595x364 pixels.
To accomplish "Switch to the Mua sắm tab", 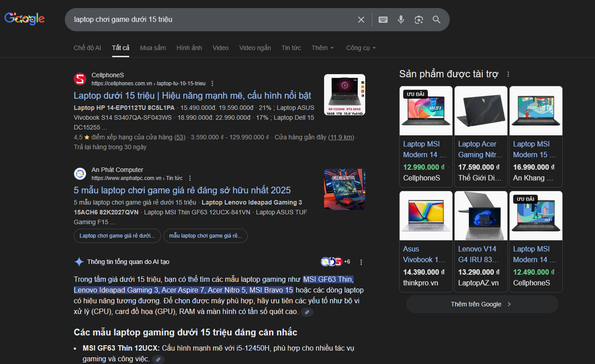I will click(x=153, y=48).
